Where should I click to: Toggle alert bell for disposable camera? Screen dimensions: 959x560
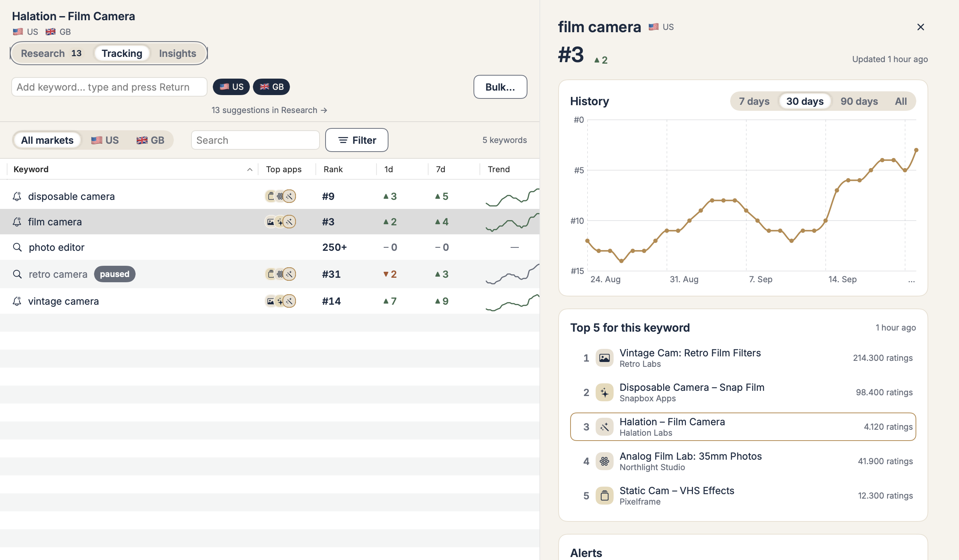tap(17, 196)
